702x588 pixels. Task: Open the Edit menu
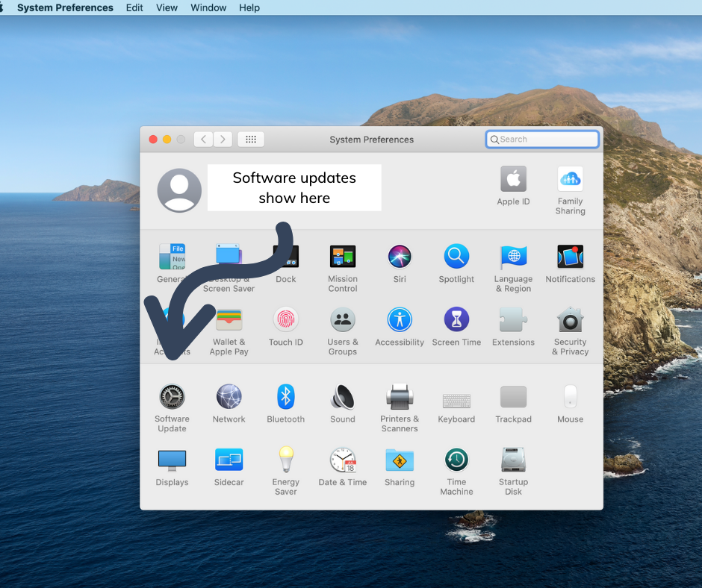click(x=134, y=7)
